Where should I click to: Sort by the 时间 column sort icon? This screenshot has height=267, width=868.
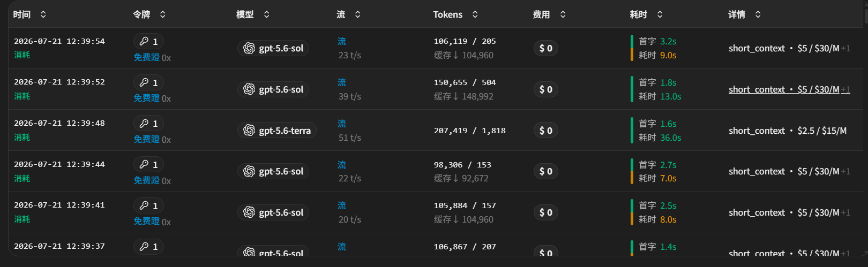(x=43, y=14)
